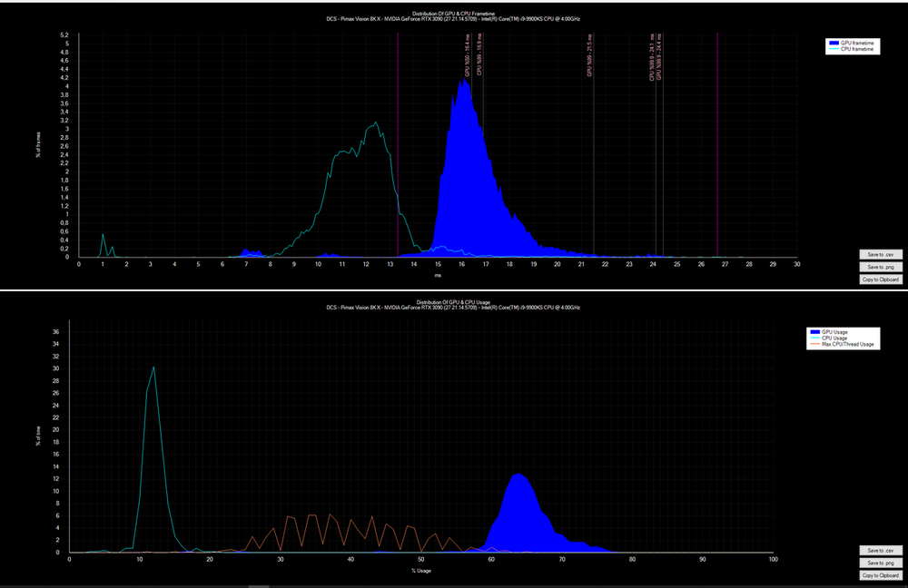Click the % Usage axis label
Viewport: 908px width, 588px height.
[x=421, y=571]
